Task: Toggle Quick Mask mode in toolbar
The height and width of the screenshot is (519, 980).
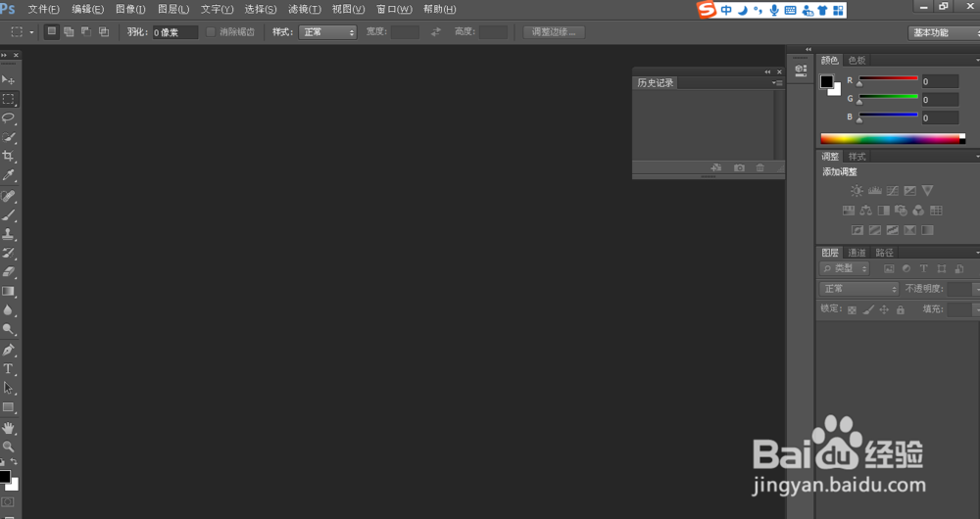Action: click(x=8, y=502)
